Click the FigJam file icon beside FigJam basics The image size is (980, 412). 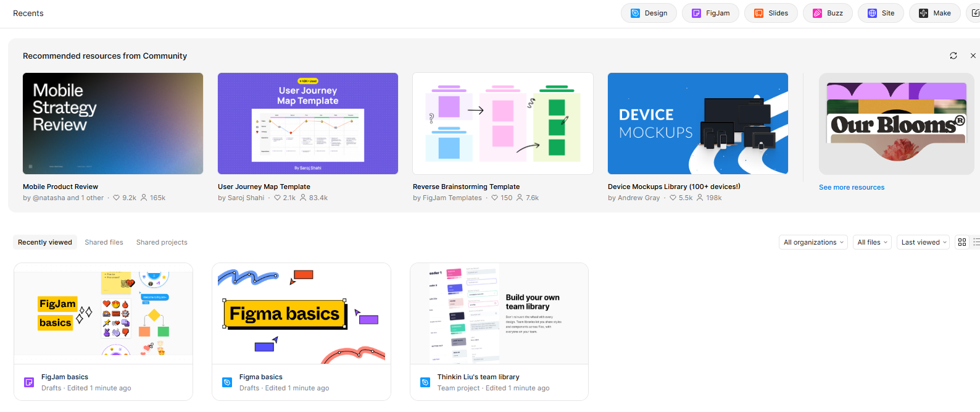tap(29, 382)
